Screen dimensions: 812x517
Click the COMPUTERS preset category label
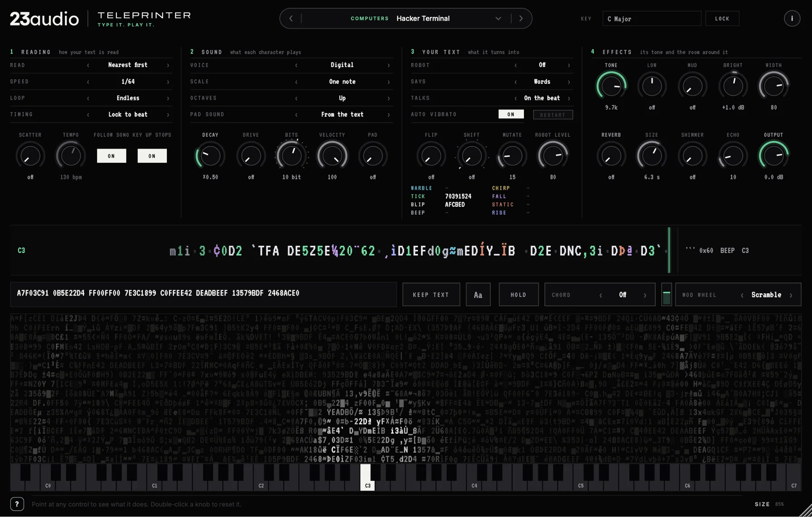(370, 19)
